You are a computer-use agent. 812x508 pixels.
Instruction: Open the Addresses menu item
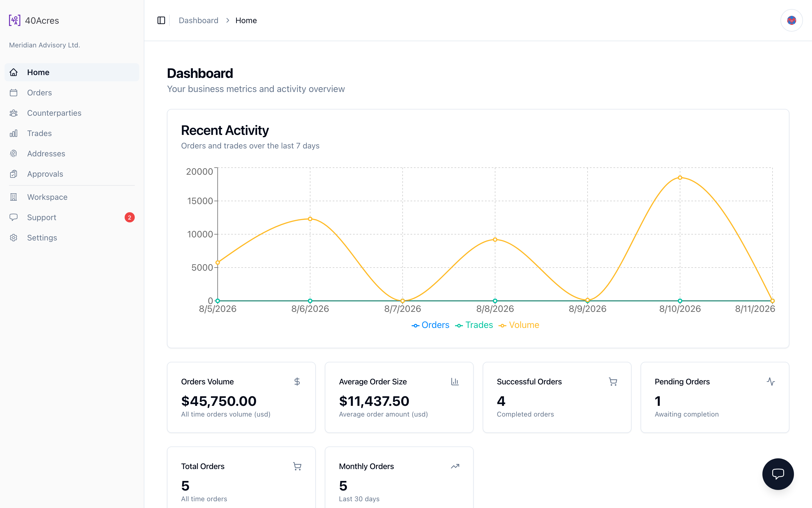(72, 154)
